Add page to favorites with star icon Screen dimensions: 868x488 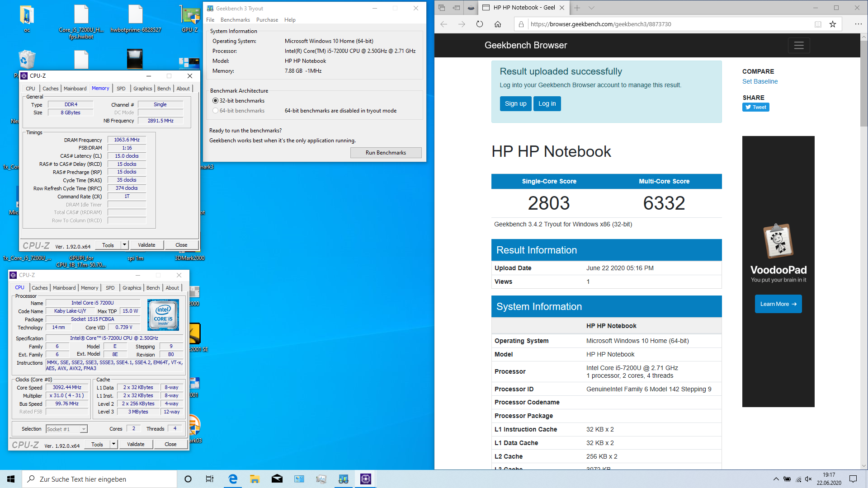point(833,24)
